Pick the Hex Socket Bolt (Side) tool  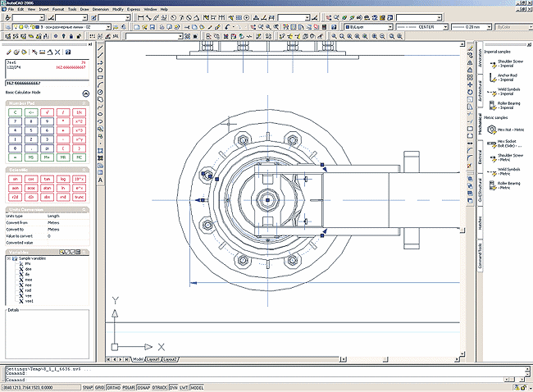click(x=490, y=143)
